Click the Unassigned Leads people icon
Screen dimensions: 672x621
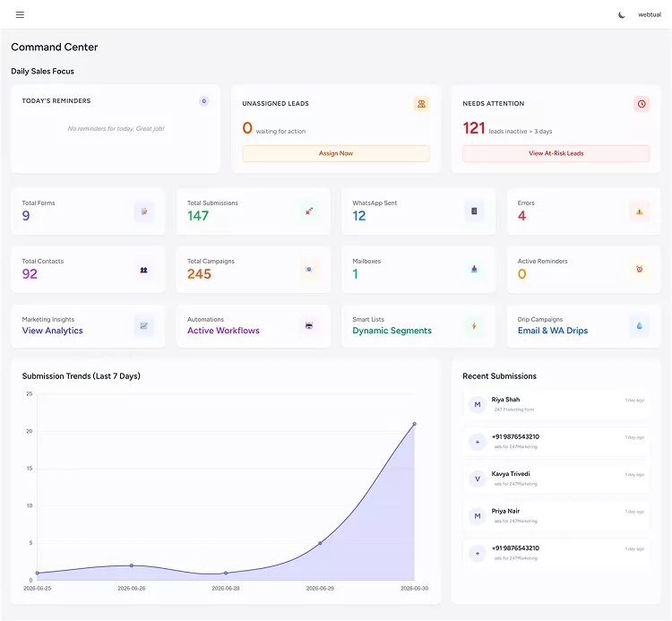pyautogui.click(x=421, y=104)
